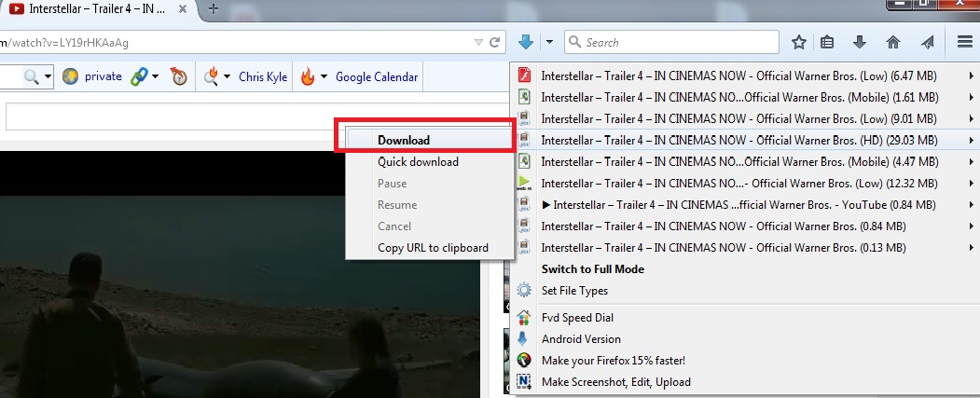This screenshot has height=398, width=980.
Task: Open the Firefox downloads arrow icon
Action: [x=860, y=43]
